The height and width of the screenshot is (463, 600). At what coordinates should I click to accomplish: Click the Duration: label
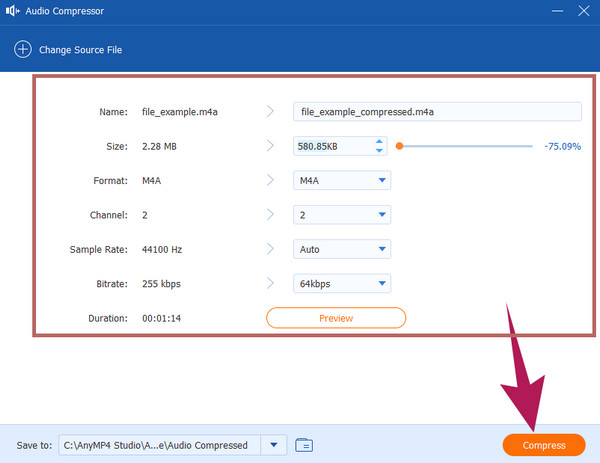coord(108,318)
